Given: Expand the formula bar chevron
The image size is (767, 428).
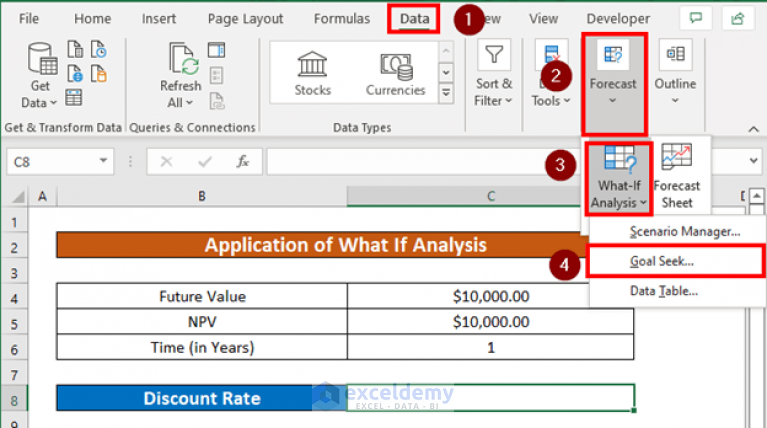Looking at the screenshot, I should pyautogui.click(x=753, y=160).
